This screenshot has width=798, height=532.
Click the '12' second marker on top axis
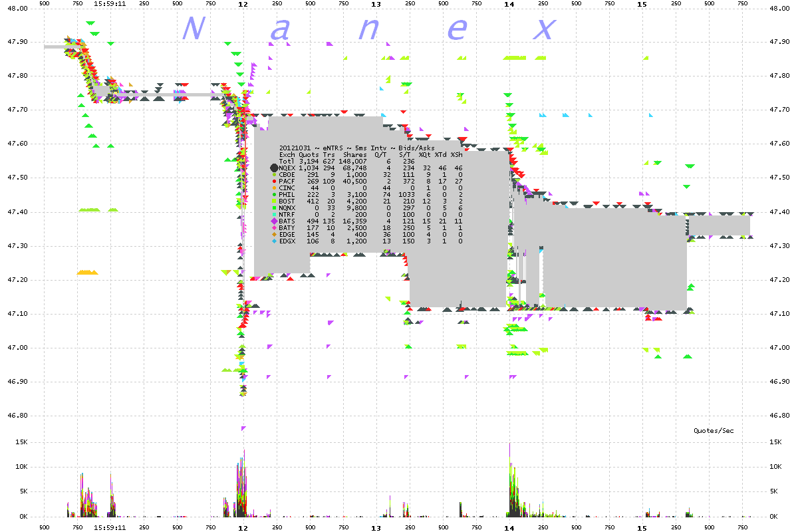243,4
